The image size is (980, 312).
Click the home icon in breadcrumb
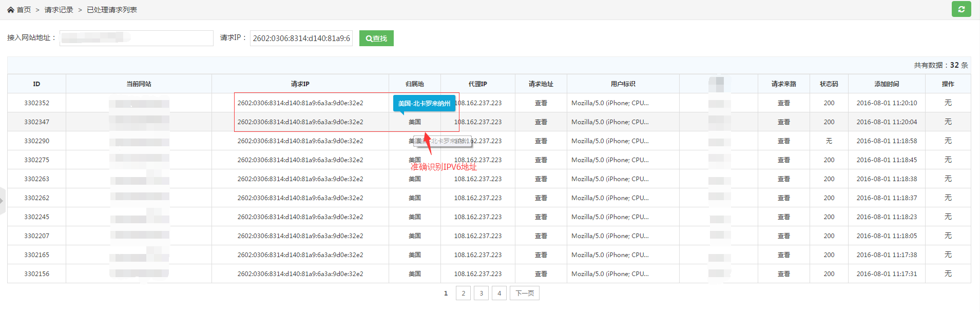point(11,10)
